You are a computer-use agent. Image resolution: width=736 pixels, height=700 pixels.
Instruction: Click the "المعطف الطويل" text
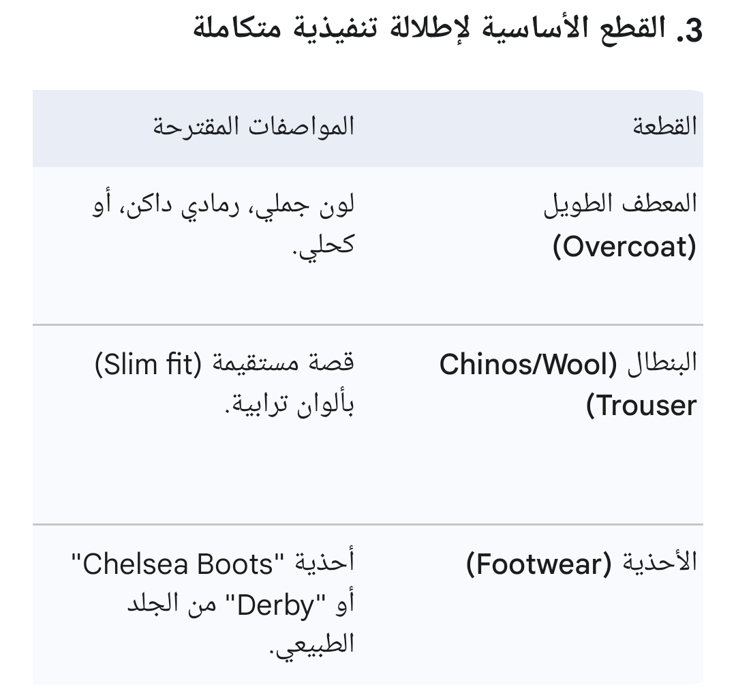(620, 204)
